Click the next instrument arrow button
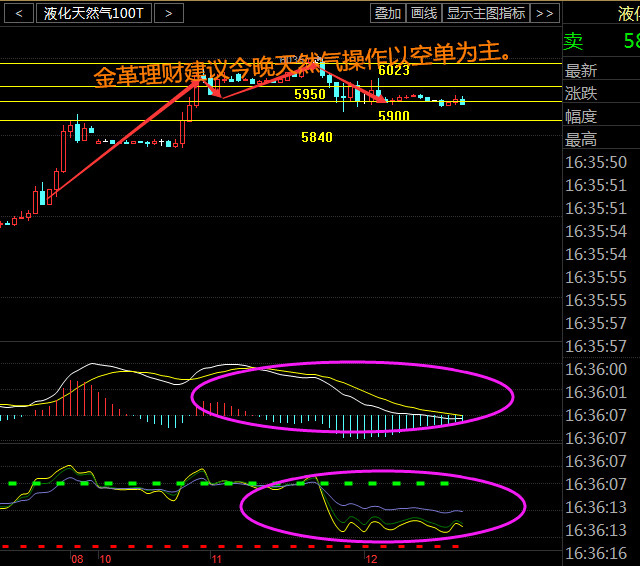The image size is (640, 566). click(x=170, y=13)
